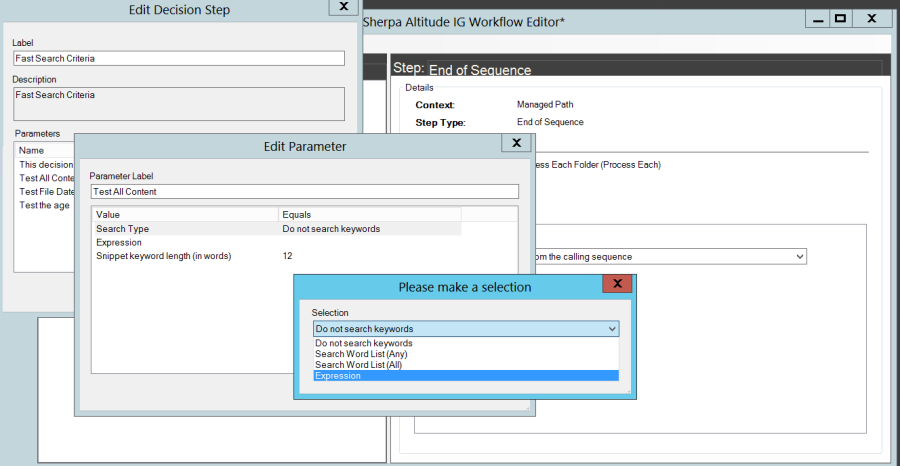Click the 'Equals' column header
The width and height of the screenshot is (900, 466).
368,214
